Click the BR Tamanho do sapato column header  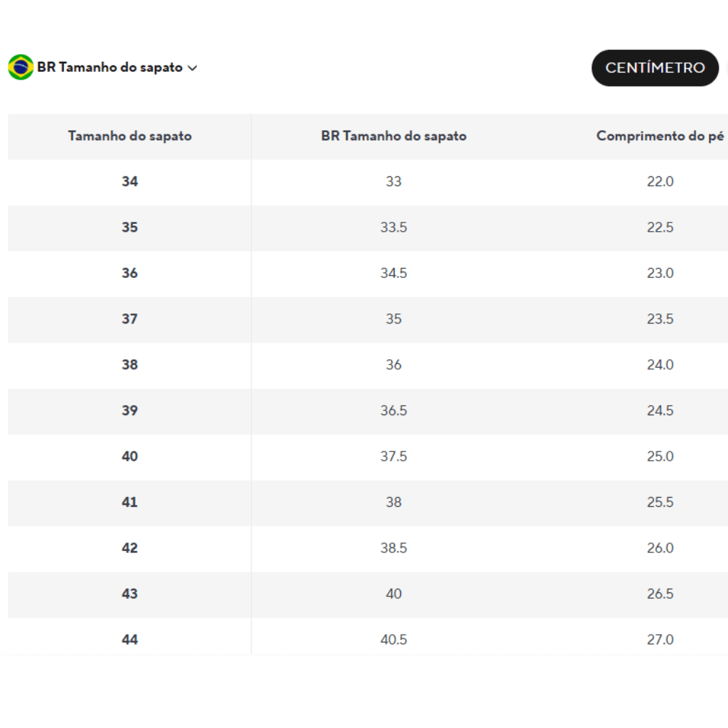coord(393,136)
